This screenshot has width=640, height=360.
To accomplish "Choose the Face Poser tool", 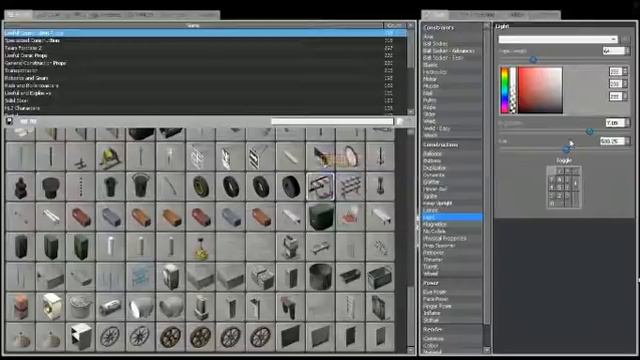I will pos(451,299).
